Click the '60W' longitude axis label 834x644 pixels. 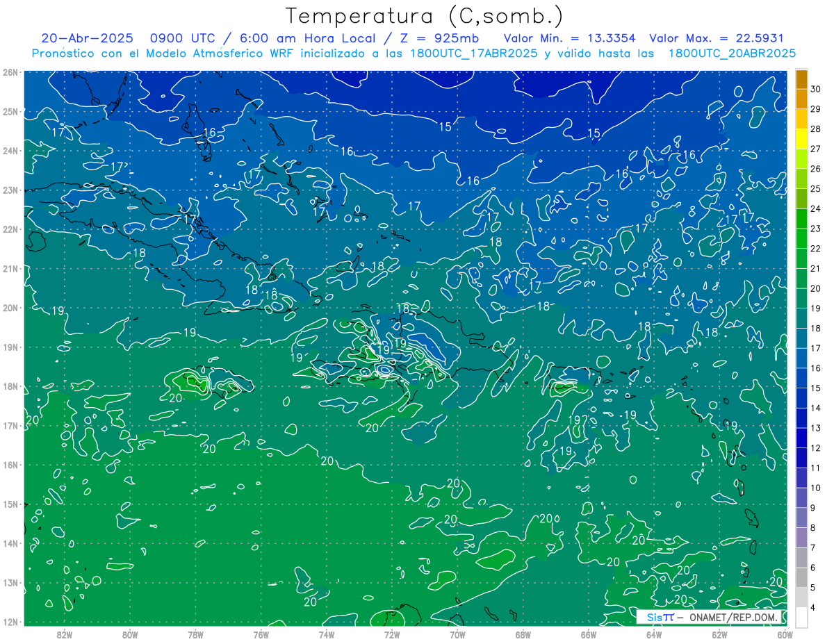pos(785,634)
